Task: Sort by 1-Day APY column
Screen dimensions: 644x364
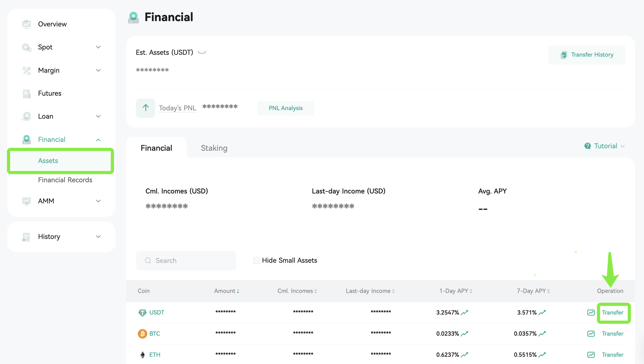Action: point(456,291)
